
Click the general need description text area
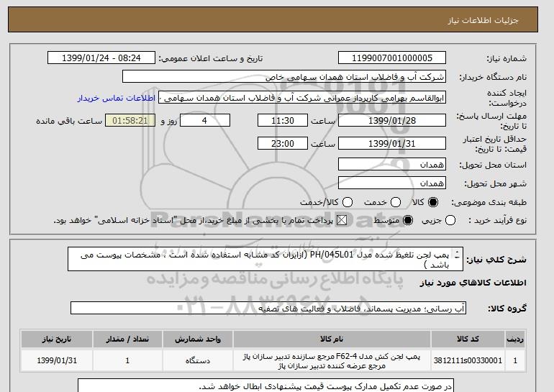tap(265, 259)
